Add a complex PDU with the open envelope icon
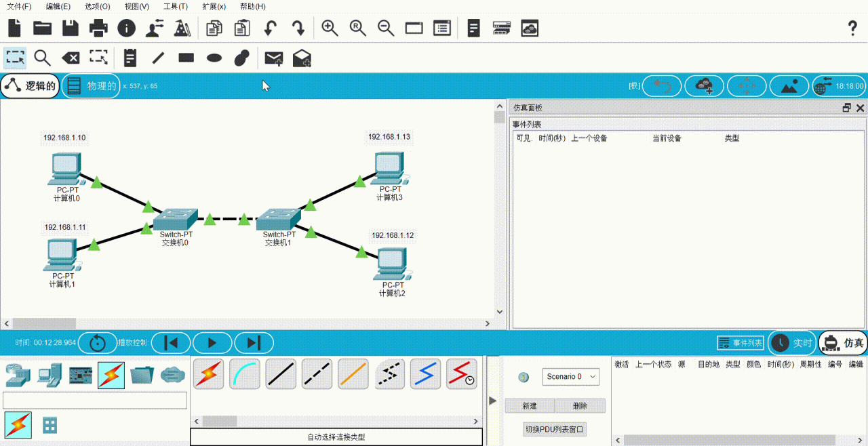 [x=302, y=58]
